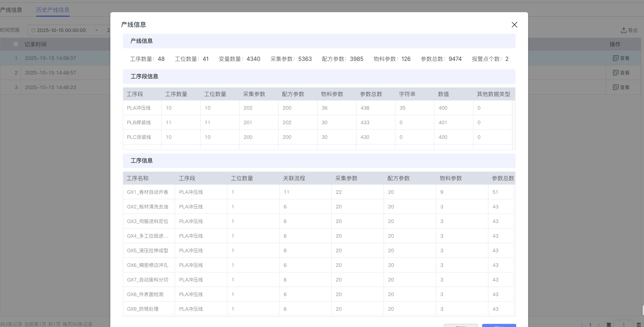Image resolution: width=644 pixels, height=327 pixels.
Task: Click 查看 icon for record 14:48:57
Action: [x=615, y=73]
